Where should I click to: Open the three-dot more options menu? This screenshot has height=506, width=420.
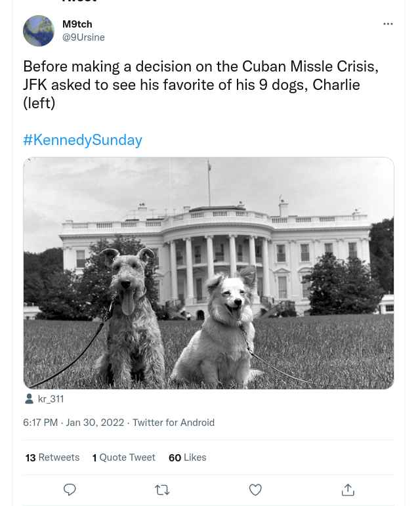(388, 24)
